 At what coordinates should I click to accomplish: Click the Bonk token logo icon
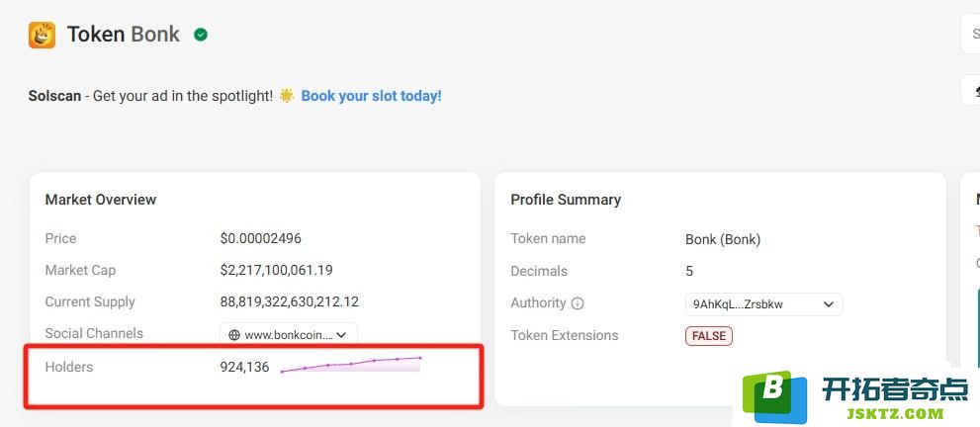[42, 35]
